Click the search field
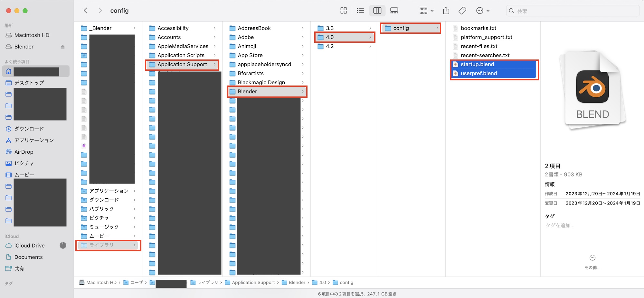Screen dimensions: 644x298 point(573,11)
